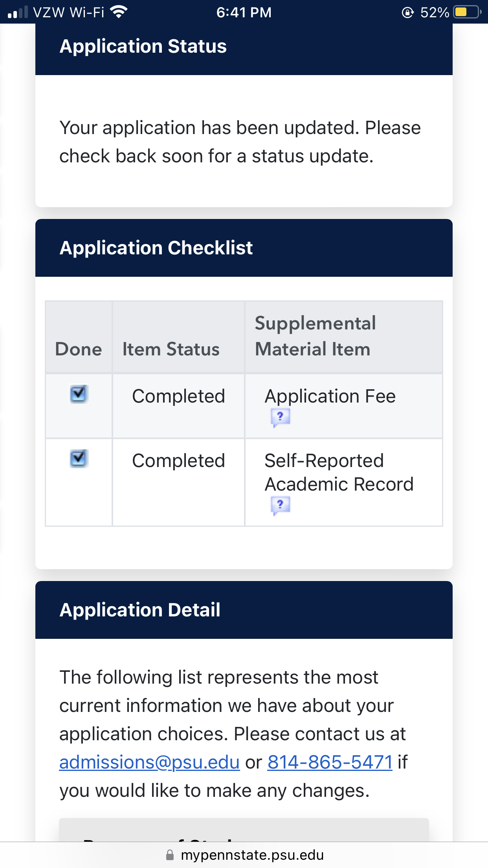This screenshot has height=868, width=488.
Task: Tap the Application Detail section header
Action: (140, 610)
